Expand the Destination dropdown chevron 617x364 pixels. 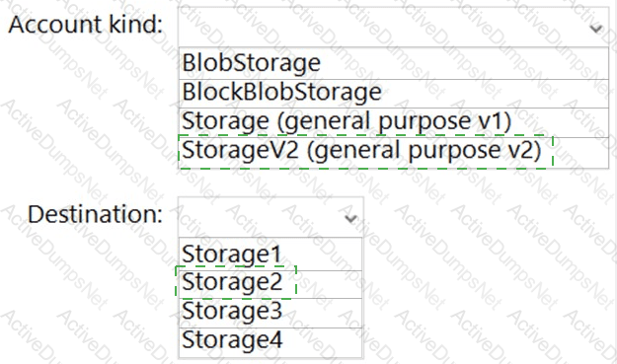pyautogui.click(x=350, y=218)
